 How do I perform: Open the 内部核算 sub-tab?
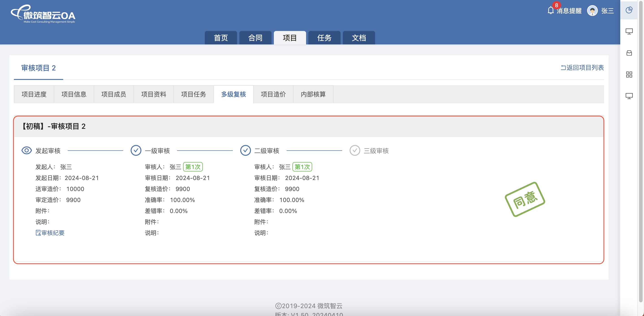[x=313, y=94]
